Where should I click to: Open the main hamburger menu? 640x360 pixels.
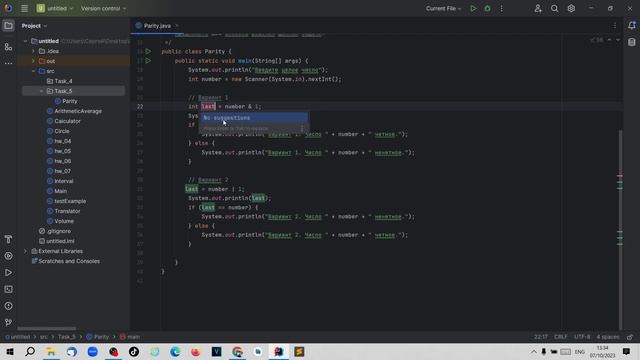[24, 8]
